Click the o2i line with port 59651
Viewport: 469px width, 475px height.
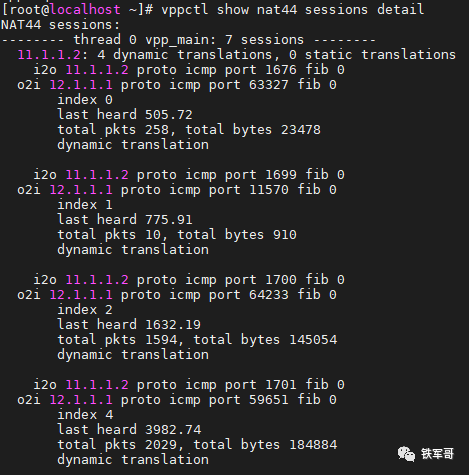pyautogui.click(x=177, y=400)
